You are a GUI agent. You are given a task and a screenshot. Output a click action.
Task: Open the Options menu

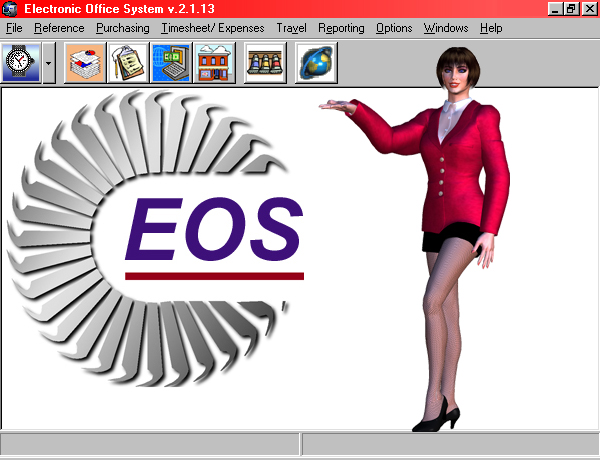tap(394, 28)
